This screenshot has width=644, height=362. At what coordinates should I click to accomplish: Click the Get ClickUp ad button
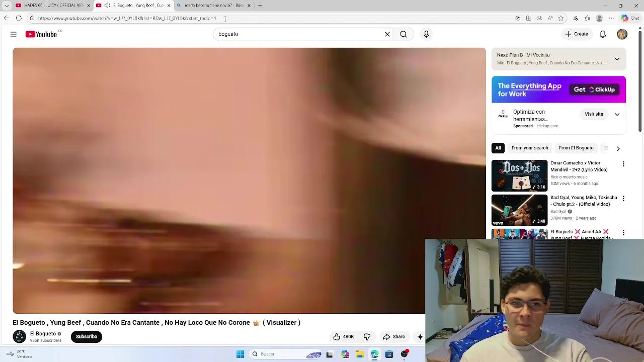click(595, 89)
